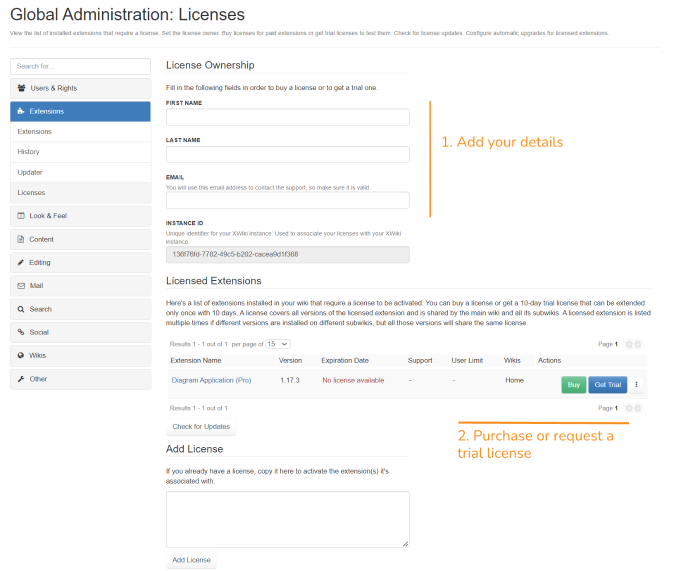700x571 pixels.
Task: Click the 'No license available' cell
Action: [x=353, y=380]
